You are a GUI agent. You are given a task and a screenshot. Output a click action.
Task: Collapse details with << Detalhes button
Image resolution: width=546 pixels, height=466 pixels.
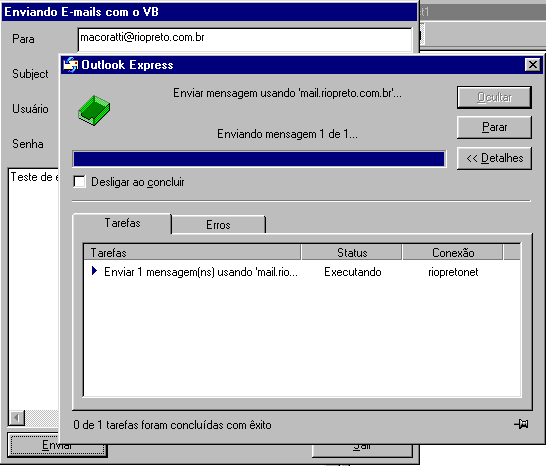494,158
